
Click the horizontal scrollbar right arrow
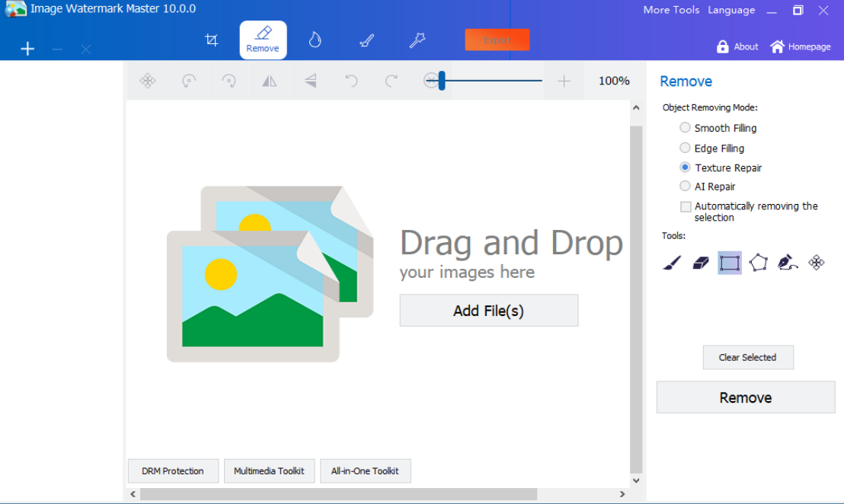pyautogui.click(x=623, y=494)
